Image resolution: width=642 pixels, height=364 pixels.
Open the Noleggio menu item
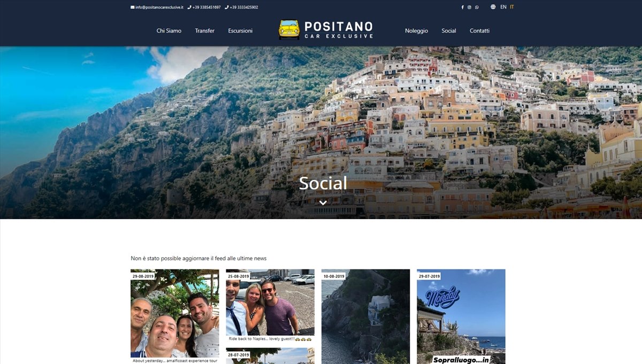pos(416,30)
